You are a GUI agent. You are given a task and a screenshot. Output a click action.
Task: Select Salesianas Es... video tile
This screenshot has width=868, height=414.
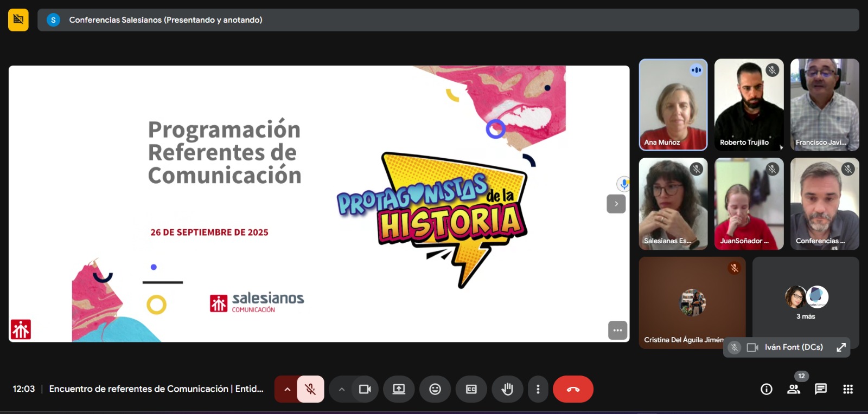tap(673, 204)
